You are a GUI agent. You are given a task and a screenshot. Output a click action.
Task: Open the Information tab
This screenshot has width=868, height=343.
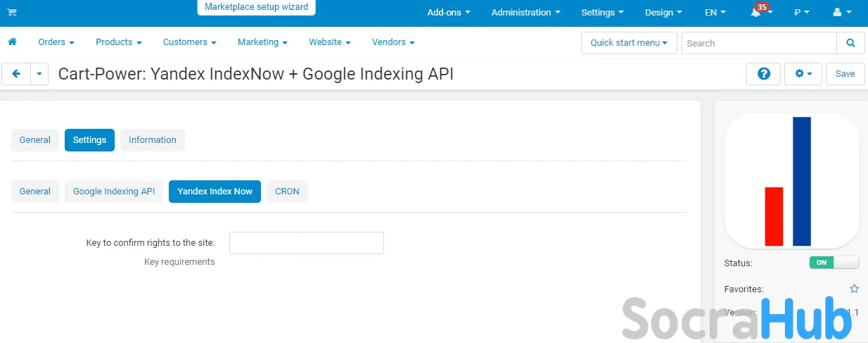click(x=152, y=140)
